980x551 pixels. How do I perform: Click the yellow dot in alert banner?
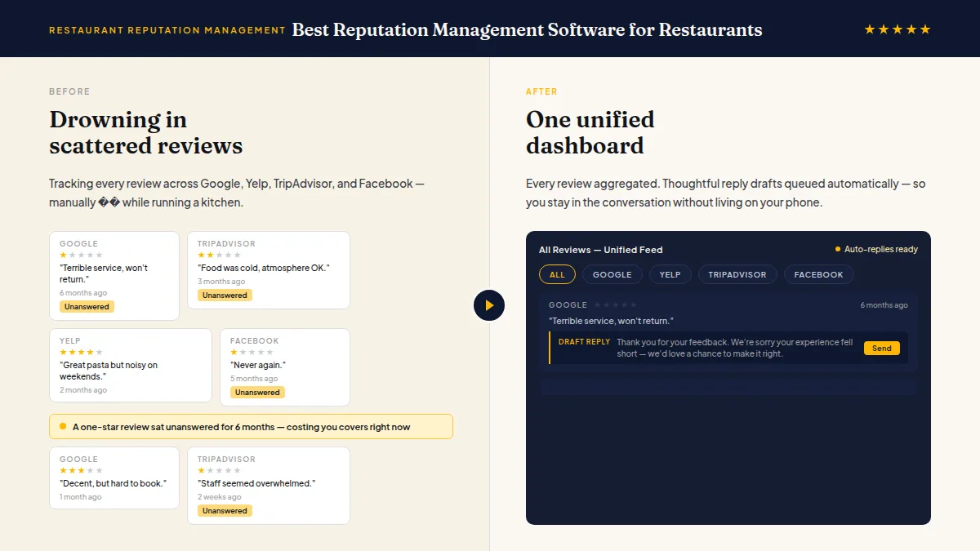coord(63,426)
